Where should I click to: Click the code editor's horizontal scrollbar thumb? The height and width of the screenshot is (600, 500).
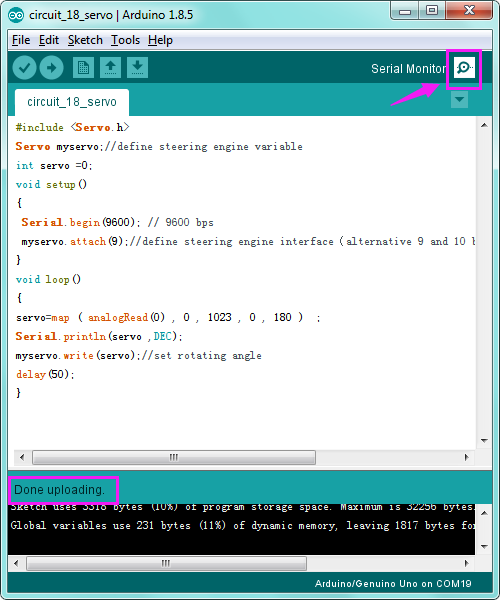pyautogui.click(x=174, y=457)
